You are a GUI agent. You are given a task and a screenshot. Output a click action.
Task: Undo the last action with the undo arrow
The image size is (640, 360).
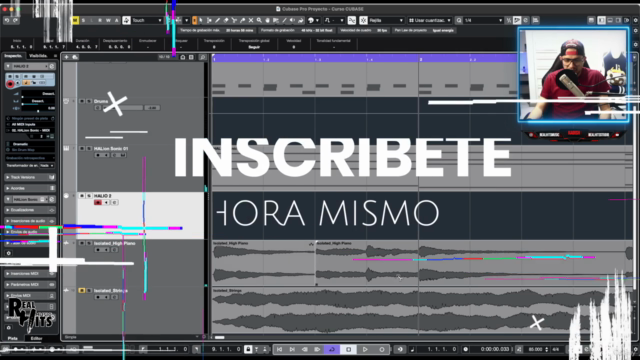click(x=7, y=20)
